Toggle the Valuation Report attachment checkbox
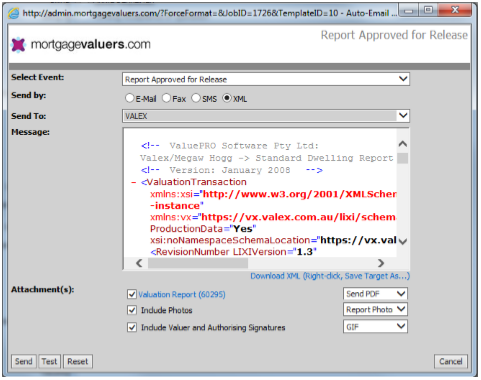The image size is (481, 380). click(132, 294)
